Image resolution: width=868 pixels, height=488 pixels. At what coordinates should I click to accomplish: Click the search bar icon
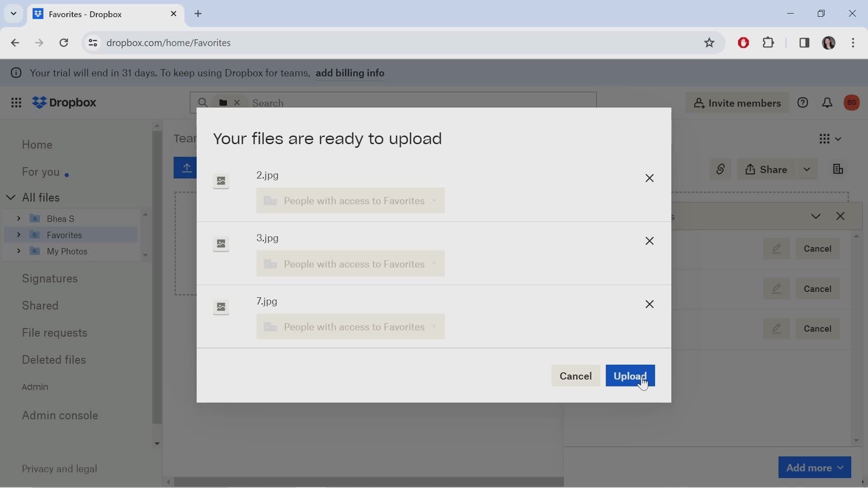pyautogui.click(x=203, y=102)
